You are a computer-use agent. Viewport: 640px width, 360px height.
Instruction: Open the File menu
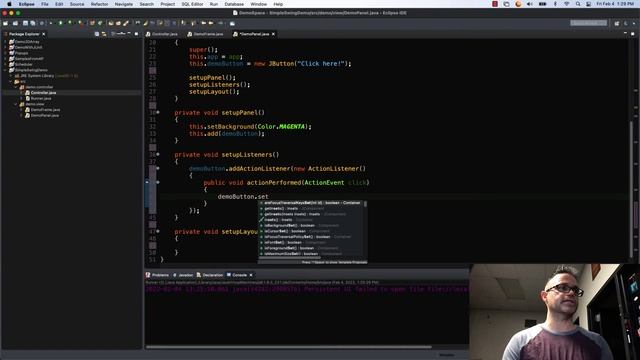(x=45, y=4)
